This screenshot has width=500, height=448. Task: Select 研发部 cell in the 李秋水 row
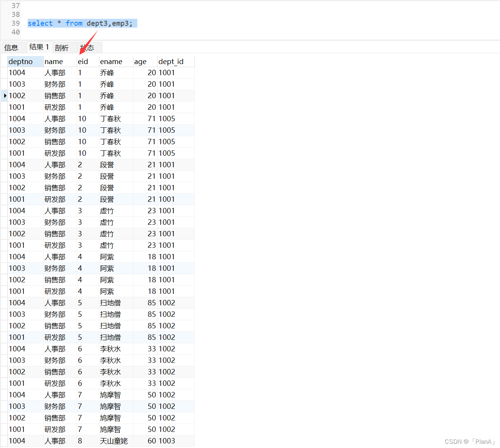[x=60, y=383]
